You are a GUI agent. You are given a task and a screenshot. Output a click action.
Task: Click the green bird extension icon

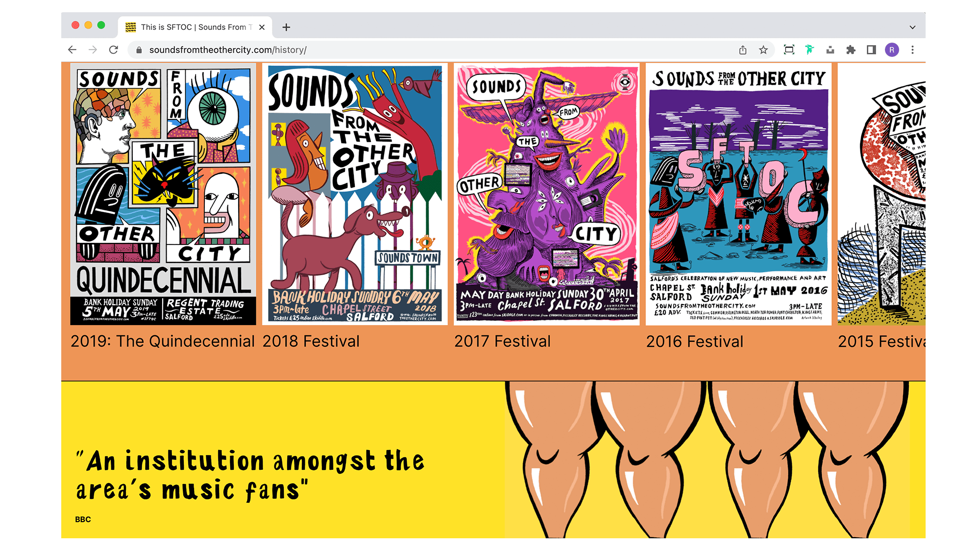[809, 50]
